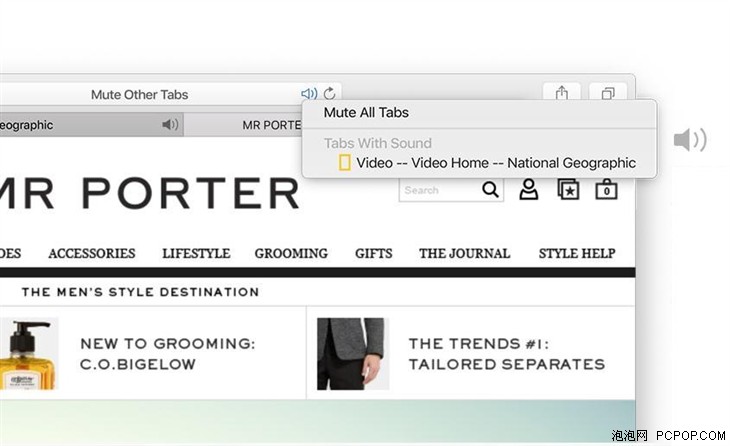Go to THE JOURNAL section

[x=464, y=253]
